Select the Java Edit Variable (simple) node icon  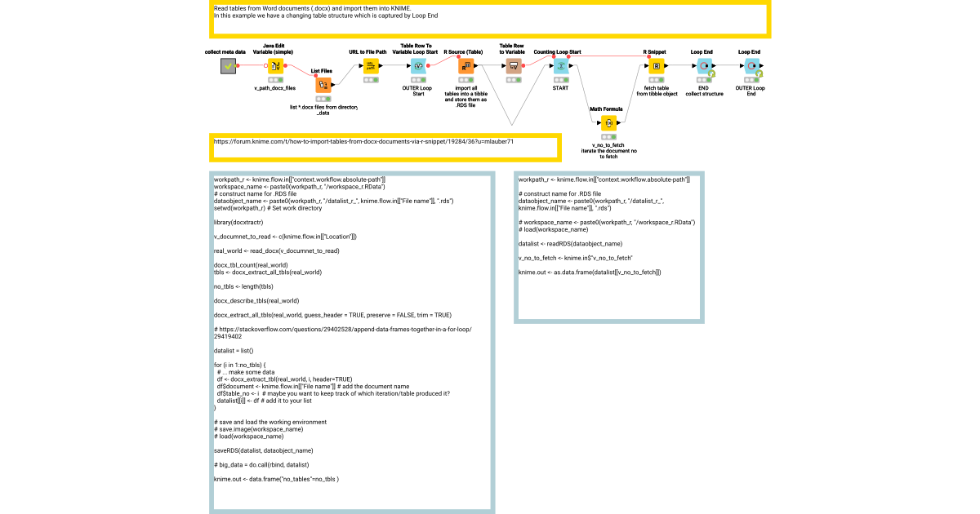[275, 67]
